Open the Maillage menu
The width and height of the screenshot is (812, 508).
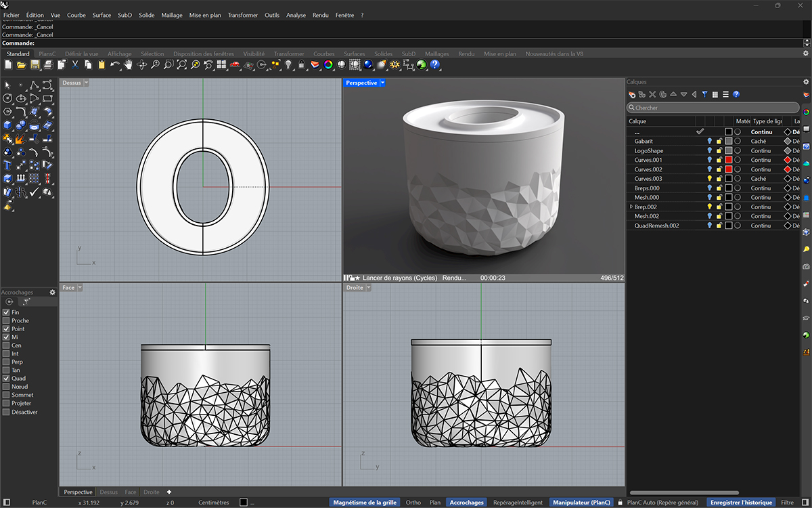(171, 15)
